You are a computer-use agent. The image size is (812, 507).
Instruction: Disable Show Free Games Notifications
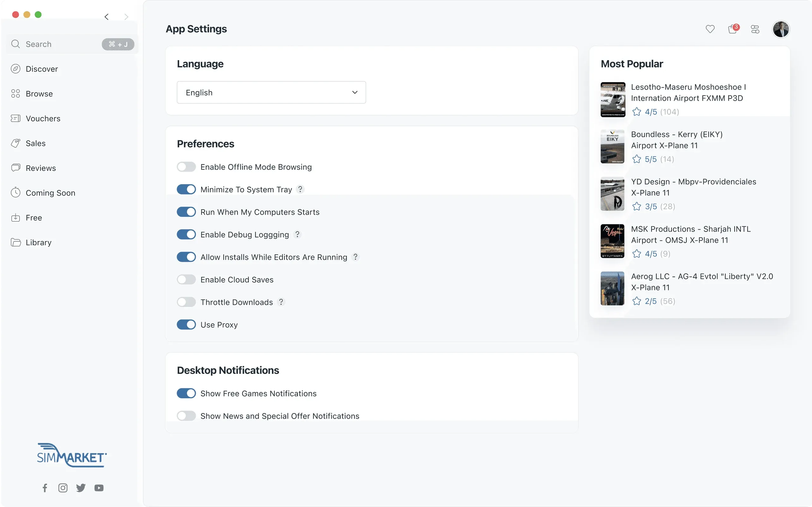coord(186,393)
